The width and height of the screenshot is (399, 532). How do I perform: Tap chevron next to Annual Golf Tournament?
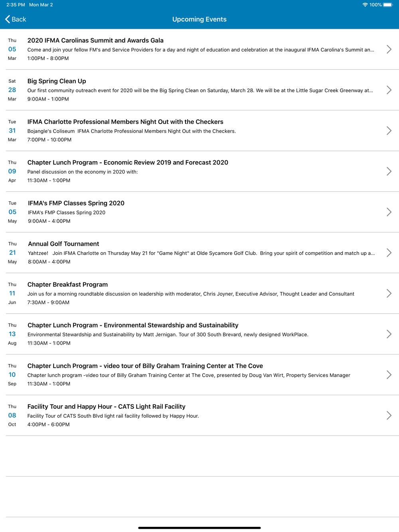click(x=389, y=253)
